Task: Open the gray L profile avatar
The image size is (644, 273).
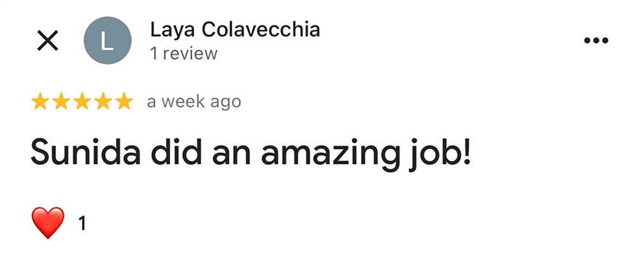Action: tap(107, 41)
